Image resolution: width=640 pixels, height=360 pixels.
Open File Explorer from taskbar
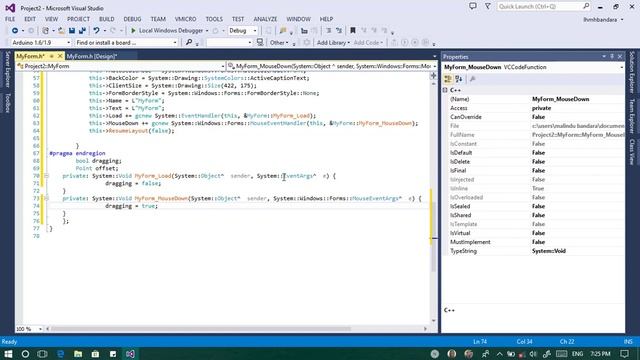78,353
